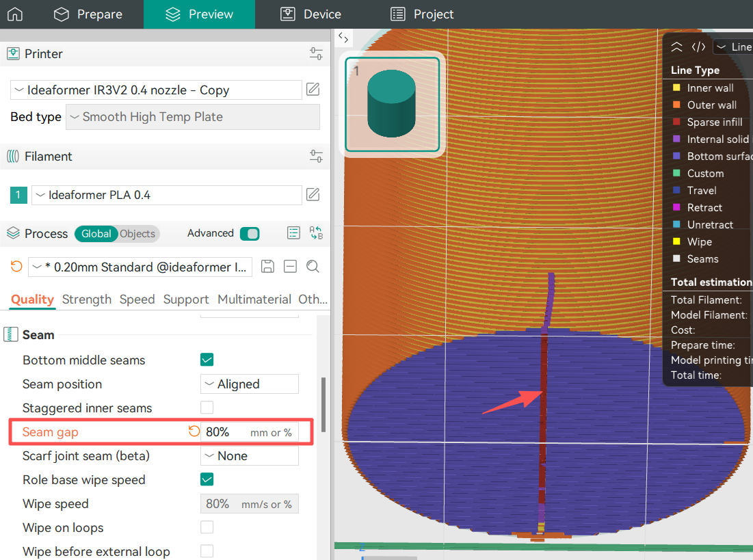Click the Home icon in top bar

coord(15,14)
